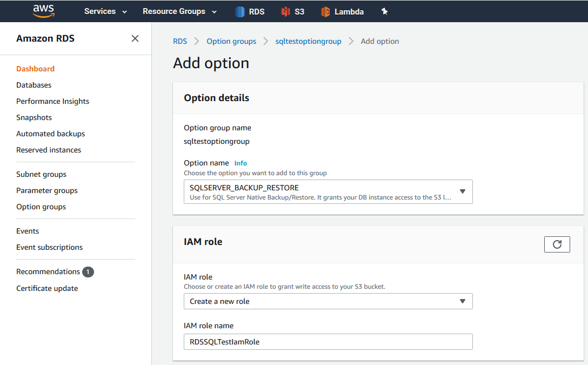The image size is (588, 365).
Task: Open Snapshots in sidebar
Action: coord(34,117)
